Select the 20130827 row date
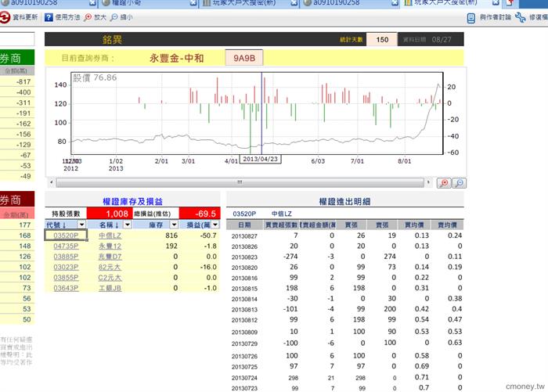 244,236
